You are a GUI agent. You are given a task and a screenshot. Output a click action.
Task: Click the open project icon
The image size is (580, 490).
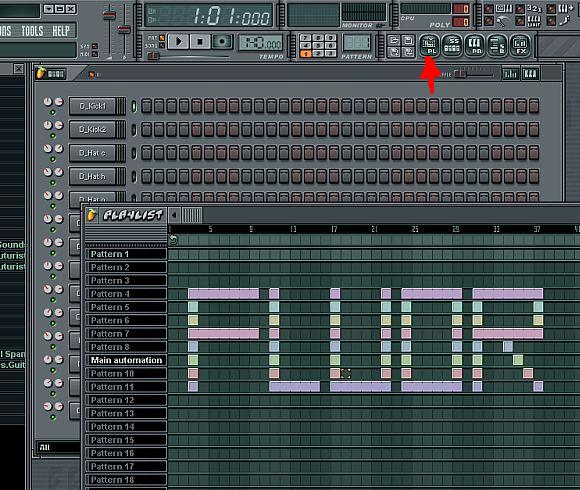[394, 40]
